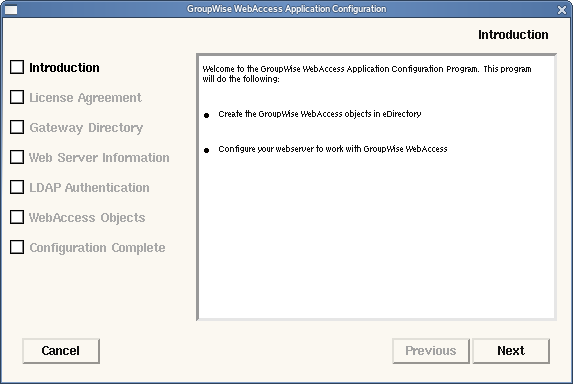
Task: Click the window title text
Action: pyautogui.click(x=286, y=9)
